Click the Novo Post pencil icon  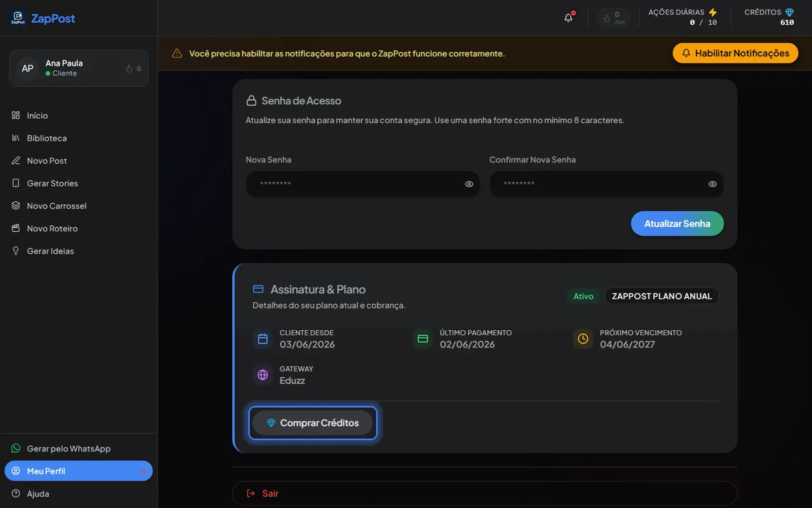click(16, 161)
